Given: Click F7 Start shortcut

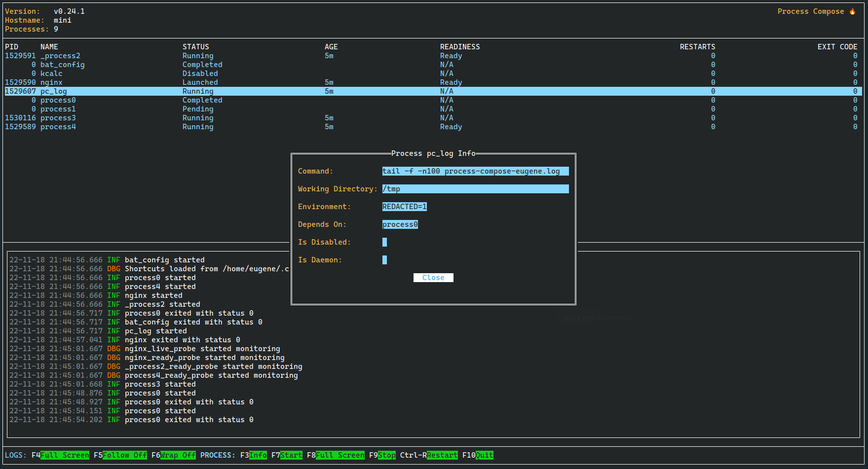Looking at the screenshot, I should pos(287,455).
